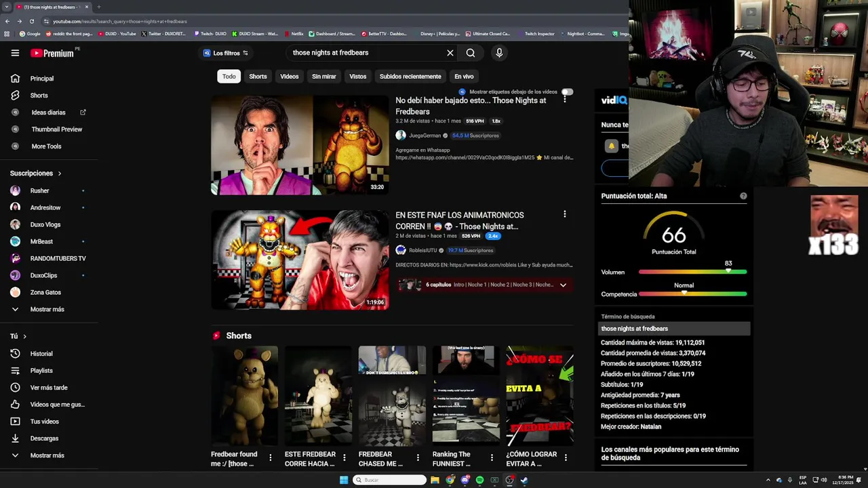Select the 'En vivo' filter chip
Screen dimensions: 868x488
click(464, 77)
